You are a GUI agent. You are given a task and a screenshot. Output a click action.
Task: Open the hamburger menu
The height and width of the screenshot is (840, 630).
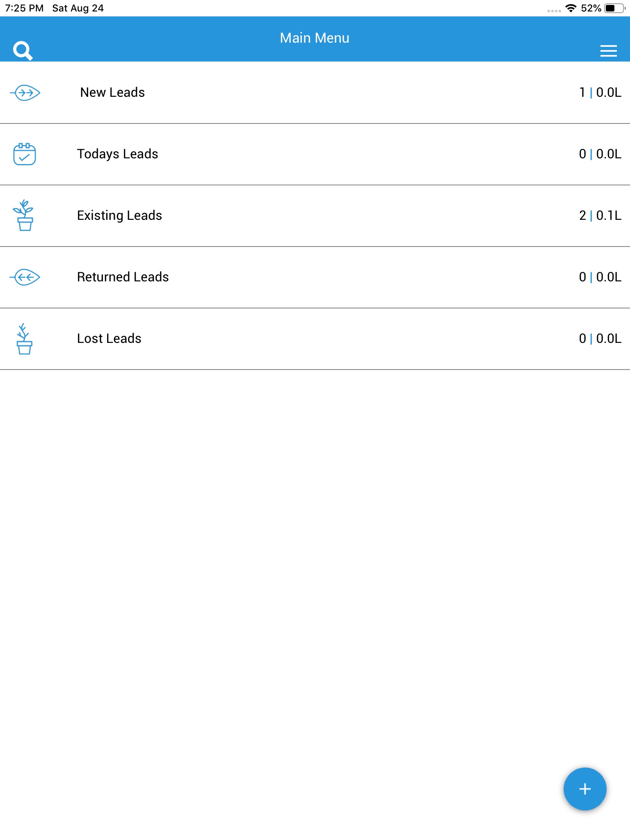608,51
